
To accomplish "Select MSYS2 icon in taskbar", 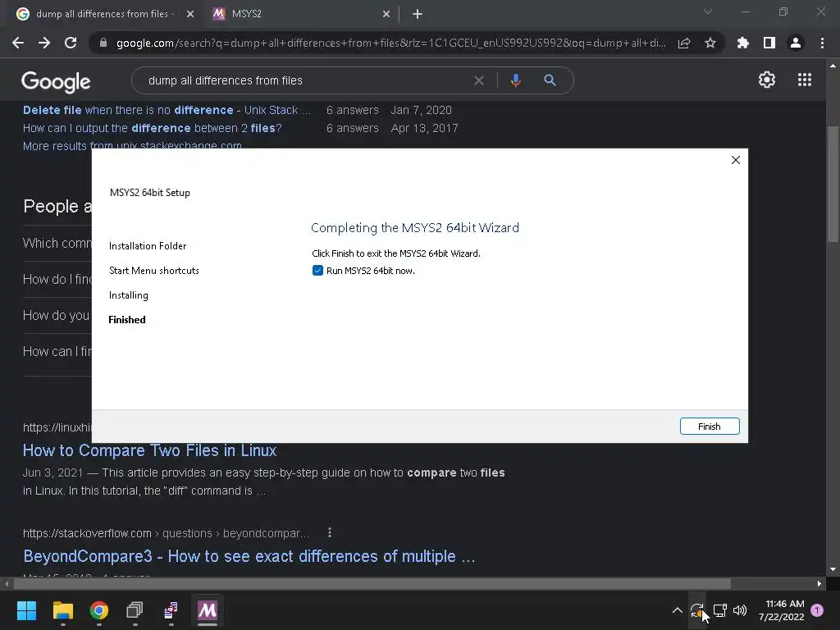I will [208, 610].
